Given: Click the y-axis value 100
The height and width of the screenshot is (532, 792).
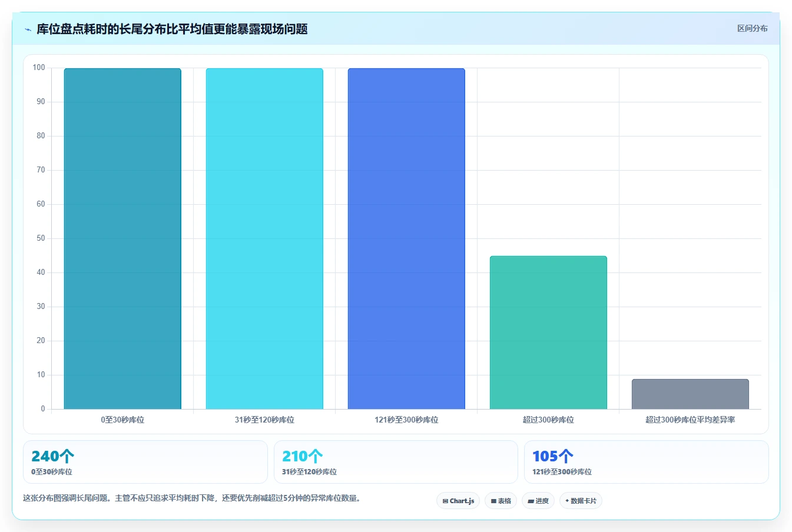Looking at the screenshot, I should click(39, 68).
